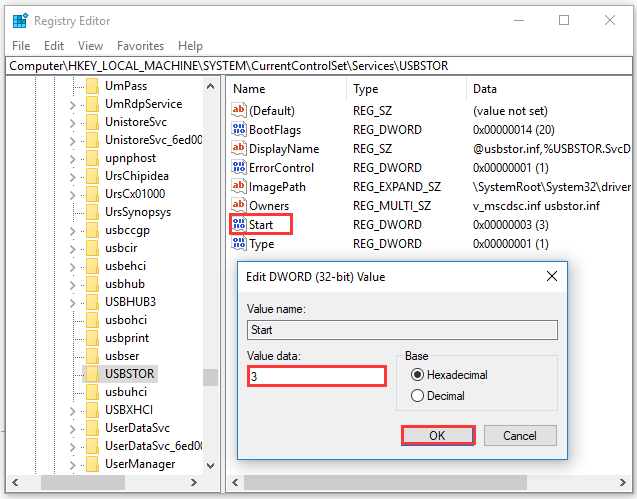Select the Owners multi-string value icon
The height and width of the screenshot is (499, 637).
[x=238, y=205]
